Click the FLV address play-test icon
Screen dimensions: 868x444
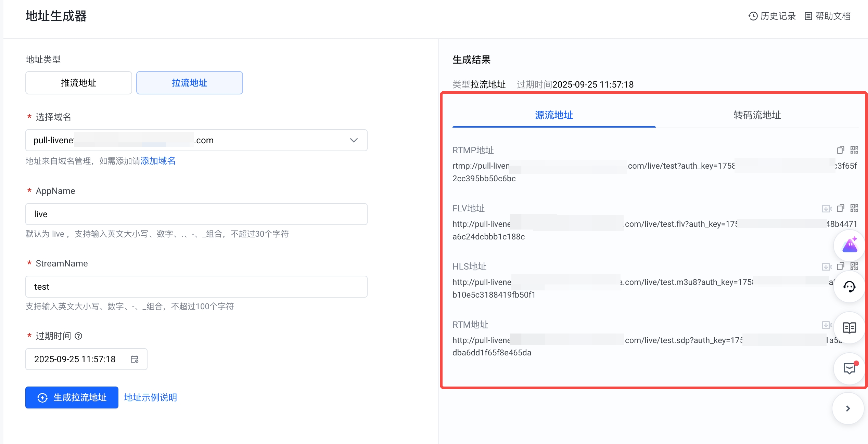(826, 208)
